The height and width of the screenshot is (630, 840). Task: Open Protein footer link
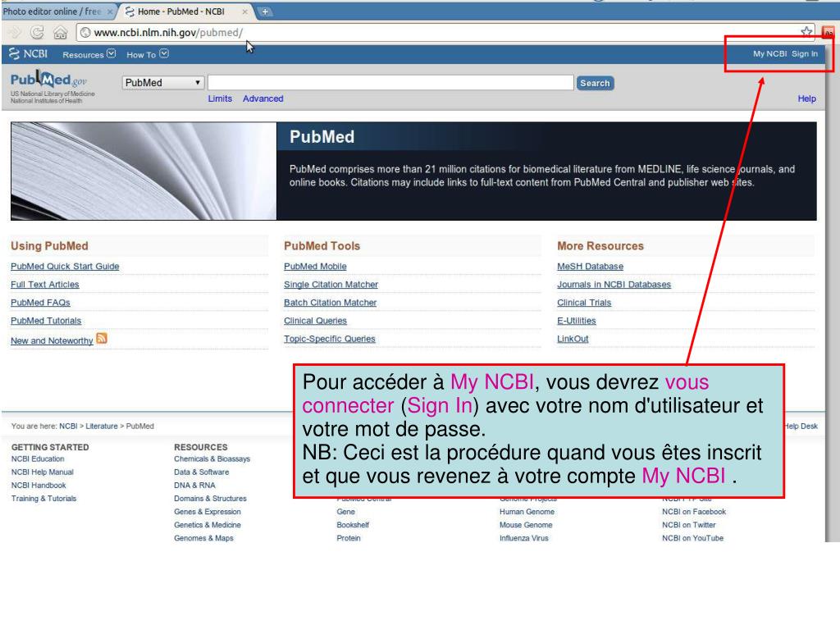348,538
